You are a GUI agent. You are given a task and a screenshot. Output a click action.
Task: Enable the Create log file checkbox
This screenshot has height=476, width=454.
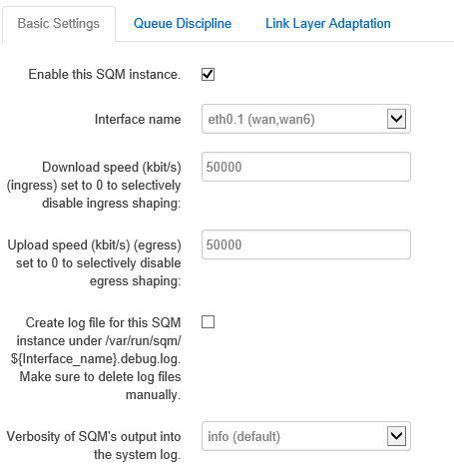[x=208, y=322]
